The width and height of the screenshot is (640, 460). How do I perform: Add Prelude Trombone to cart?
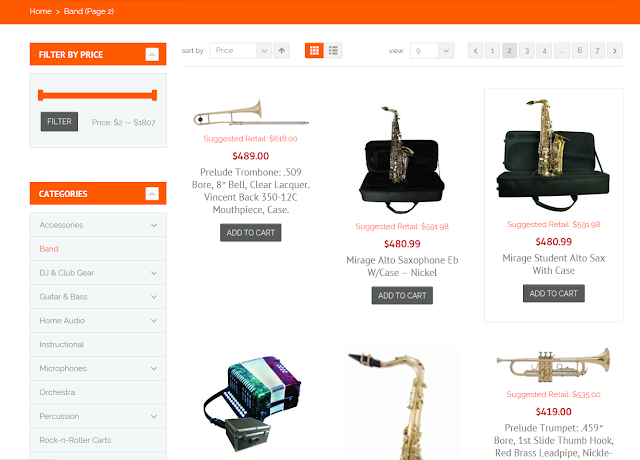(251, 233)
